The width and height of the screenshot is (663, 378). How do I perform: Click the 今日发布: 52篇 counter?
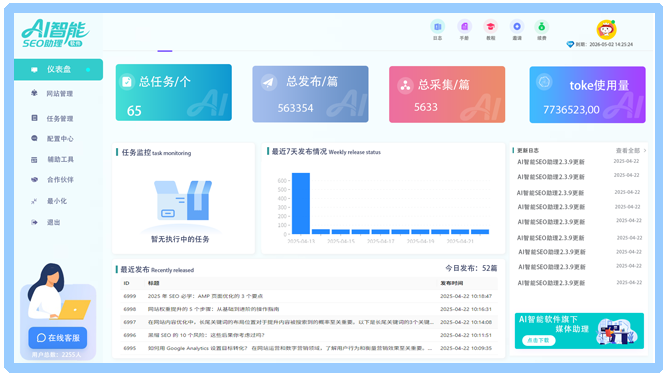pyautogui.click(x=471, y=268)
